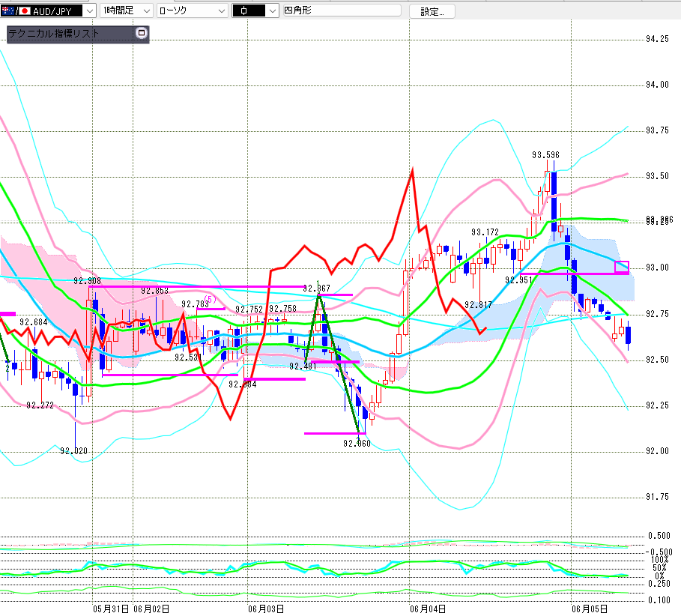Click the 92.481 price label
This screenshot has height=616, width=681.
303,366
